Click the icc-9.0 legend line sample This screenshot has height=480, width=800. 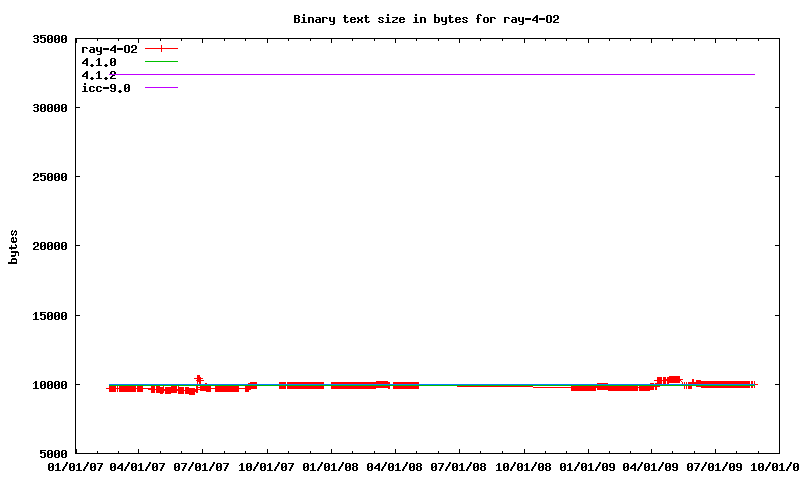pyautogui.click(x=161, y=88)
